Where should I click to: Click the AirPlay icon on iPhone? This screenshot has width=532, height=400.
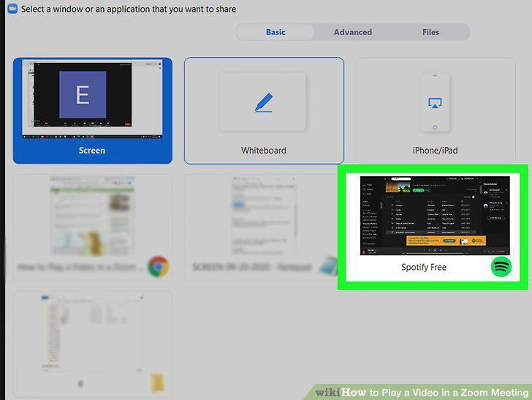coord(435,103)
